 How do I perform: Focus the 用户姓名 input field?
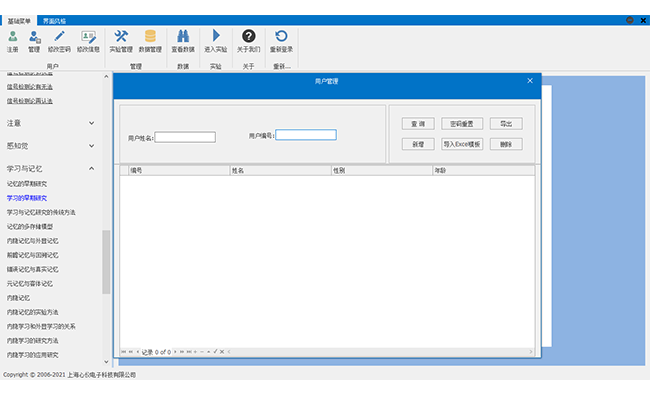(185, 137)
